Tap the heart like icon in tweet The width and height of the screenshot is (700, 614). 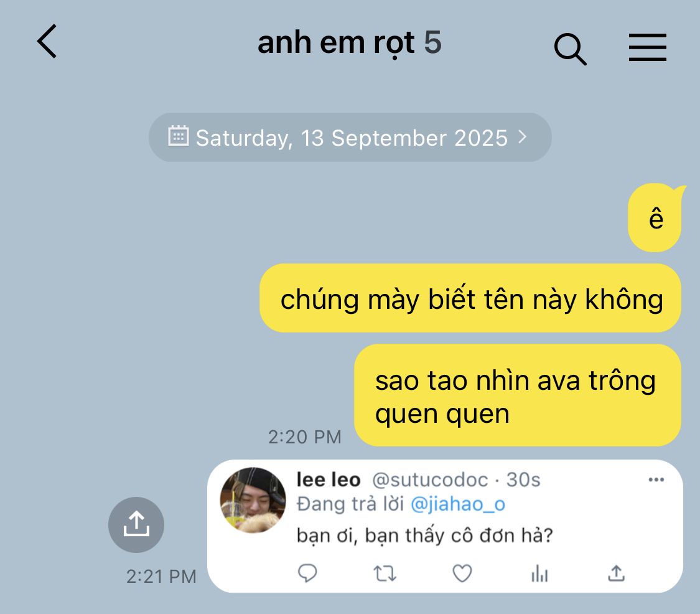click(x=462, y=574)
